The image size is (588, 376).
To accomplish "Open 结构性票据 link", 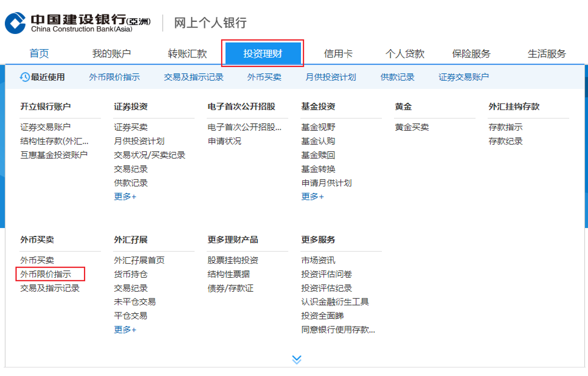I will point(229,274).
